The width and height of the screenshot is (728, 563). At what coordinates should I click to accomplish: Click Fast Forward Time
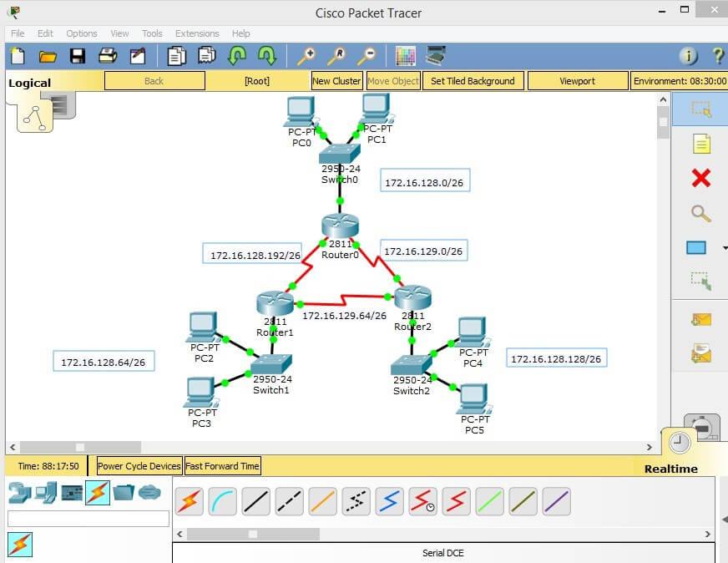(x=222, y=466)
